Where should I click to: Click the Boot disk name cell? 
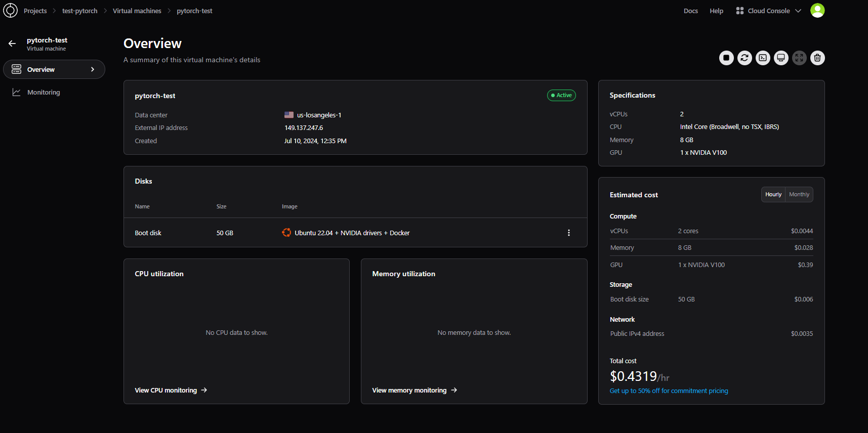148,233
